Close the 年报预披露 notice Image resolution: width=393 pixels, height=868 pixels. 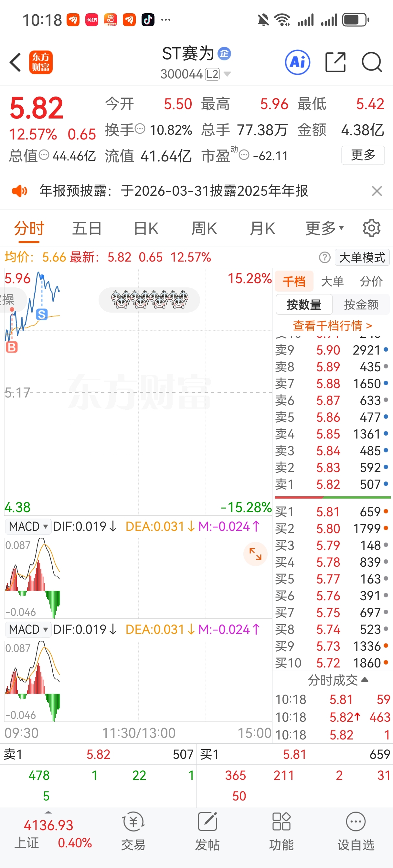click(377, 191)
